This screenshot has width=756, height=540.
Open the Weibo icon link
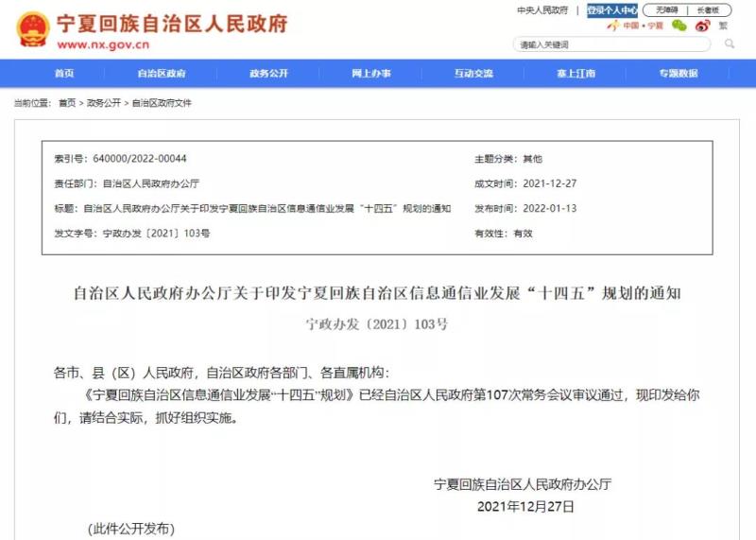point(702,26)
